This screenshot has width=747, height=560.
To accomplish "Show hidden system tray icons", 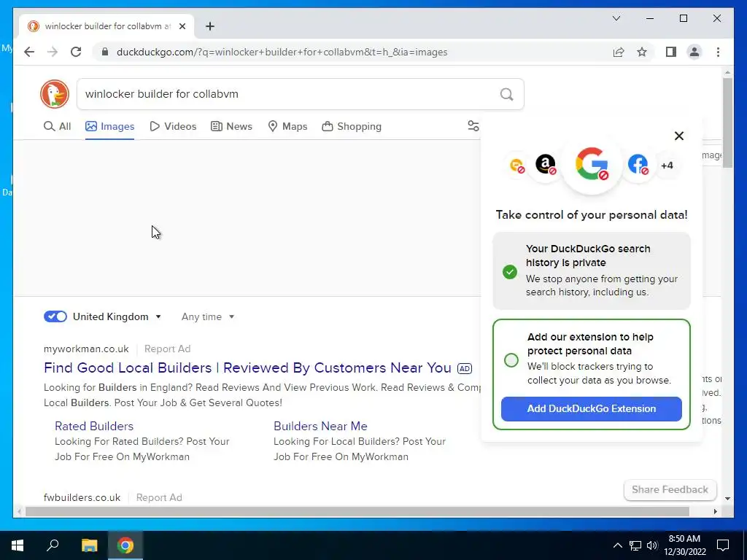I will click(617, 545).
